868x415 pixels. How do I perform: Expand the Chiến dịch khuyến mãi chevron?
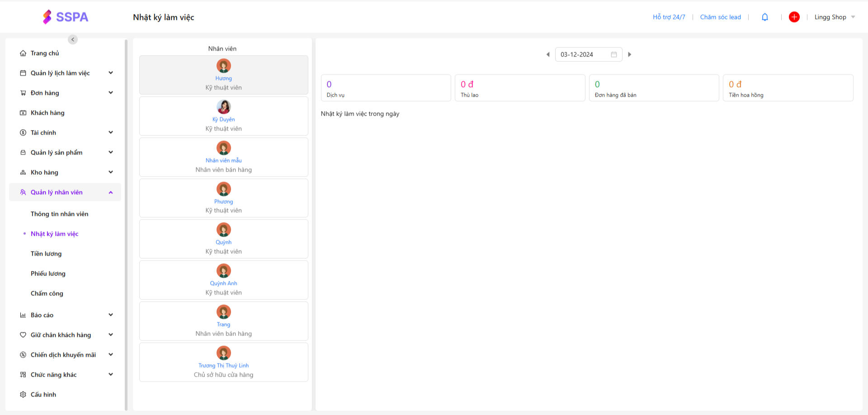111,355
